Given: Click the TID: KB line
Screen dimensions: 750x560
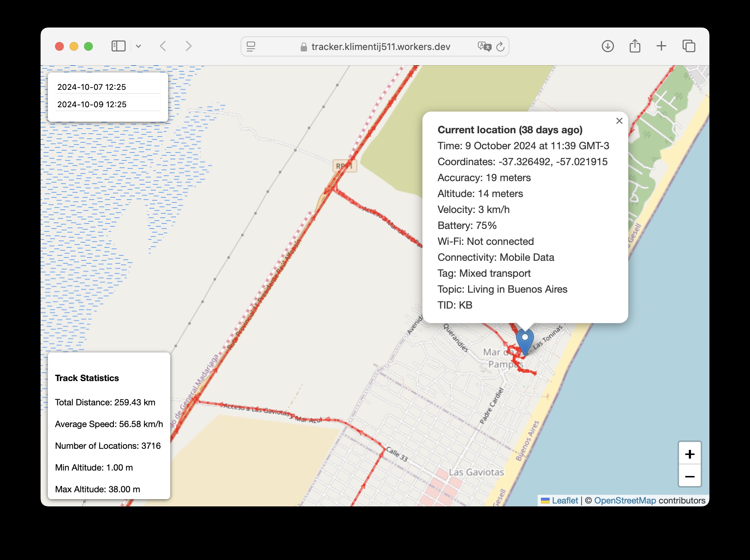Looking at the screenshot, I should pyautogui.click(x=455, y=305).
